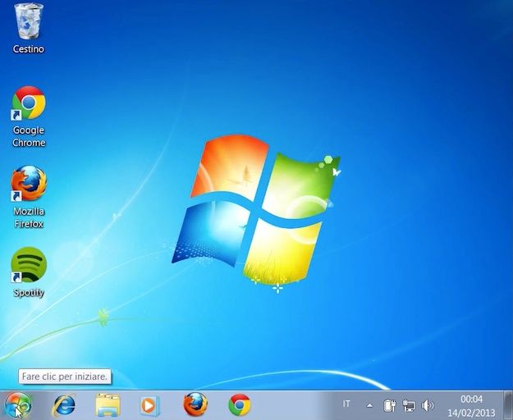Open the volume speaker tray icon
Image resolution: width=513 pixels, height=420 pixels.
(x=428, y=405)
